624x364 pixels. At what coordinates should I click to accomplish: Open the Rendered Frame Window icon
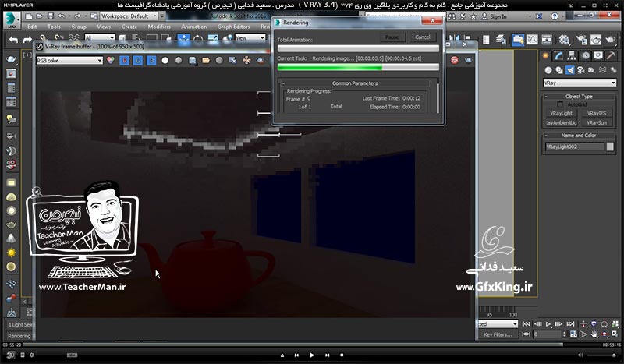pyautogui.click(x=596, y=40)
